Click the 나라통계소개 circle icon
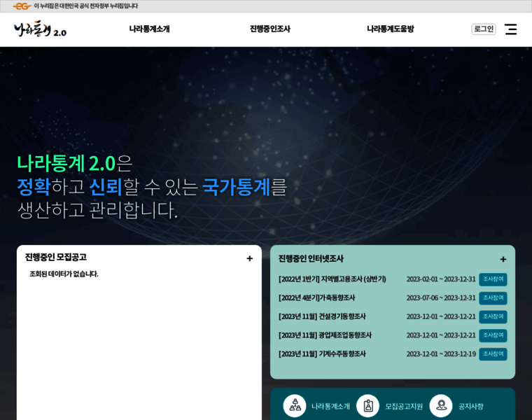 point(295,406)
